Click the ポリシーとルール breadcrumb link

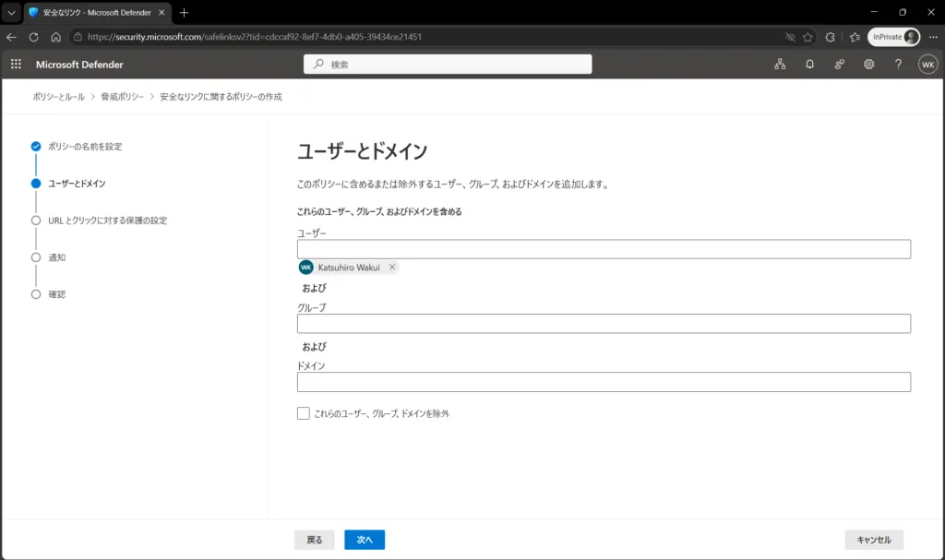pos(58,97)
